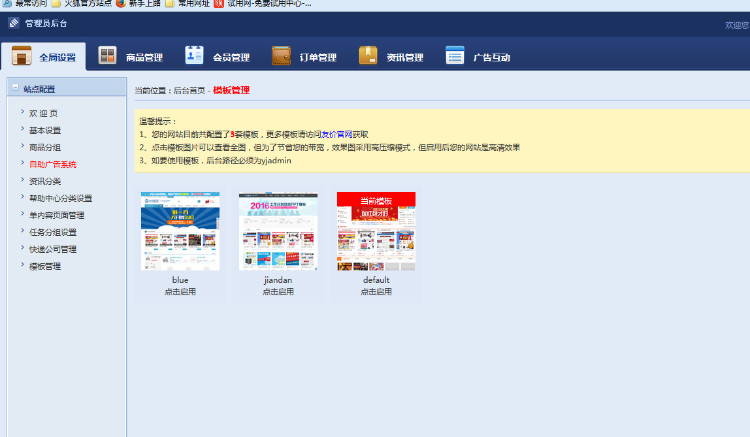Open the 最常访问 bookmark menu
The height and width of the screenshot is (437, 750).
(x=25, y=4)
